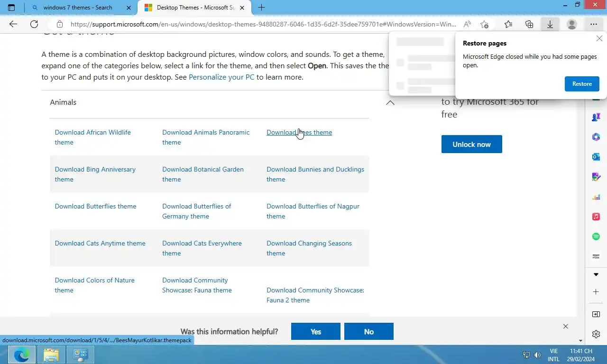
Task: Open the Favorites list
Action: (x=508, y=24)
